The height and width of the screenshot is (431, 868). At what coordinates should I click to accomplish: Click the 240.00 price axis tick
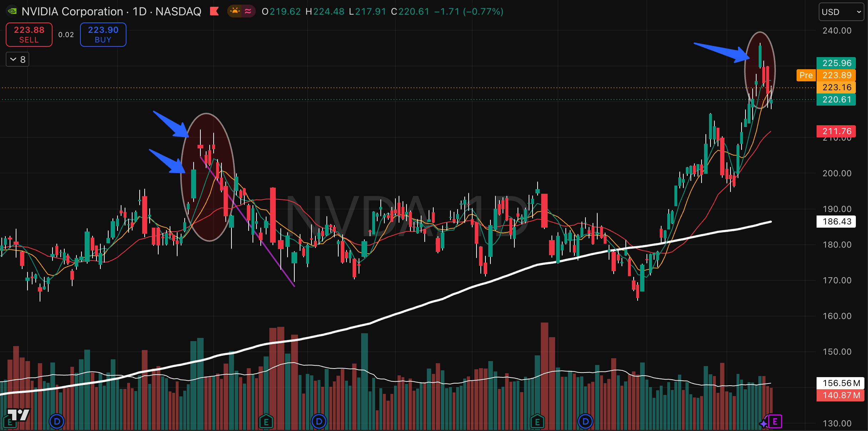[837, 31]
